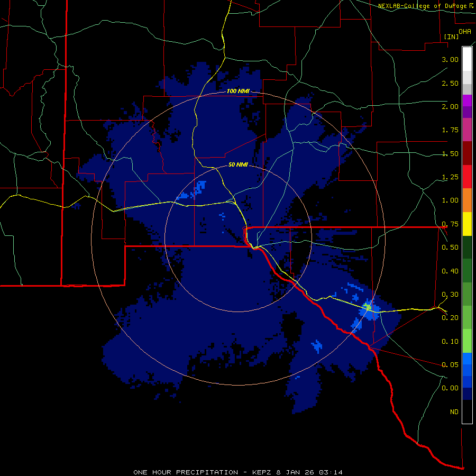The width and height of the screenshot is (476, 476).
Task: Click the 3.00 legend value
Action: point(450,59)
